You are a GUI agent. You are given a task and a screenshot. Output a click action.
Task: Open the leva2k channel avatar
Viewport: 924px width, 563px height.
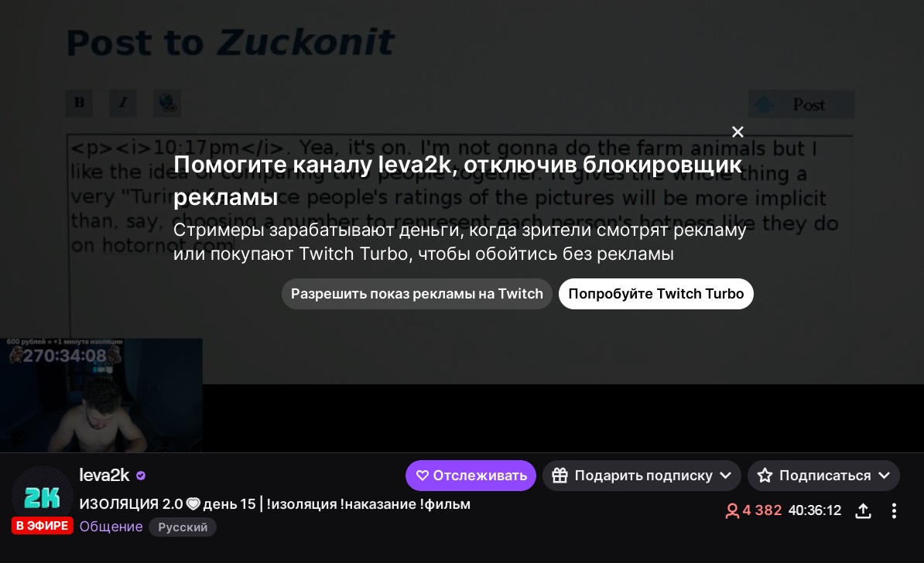pos(42,497)
